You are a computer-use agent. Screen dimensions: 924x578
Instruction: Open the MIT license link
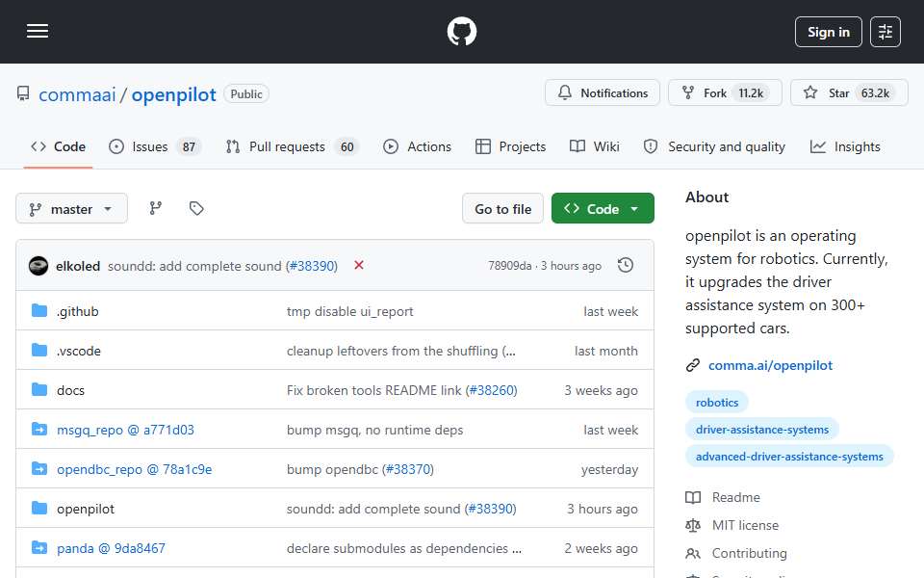point(745,526)
